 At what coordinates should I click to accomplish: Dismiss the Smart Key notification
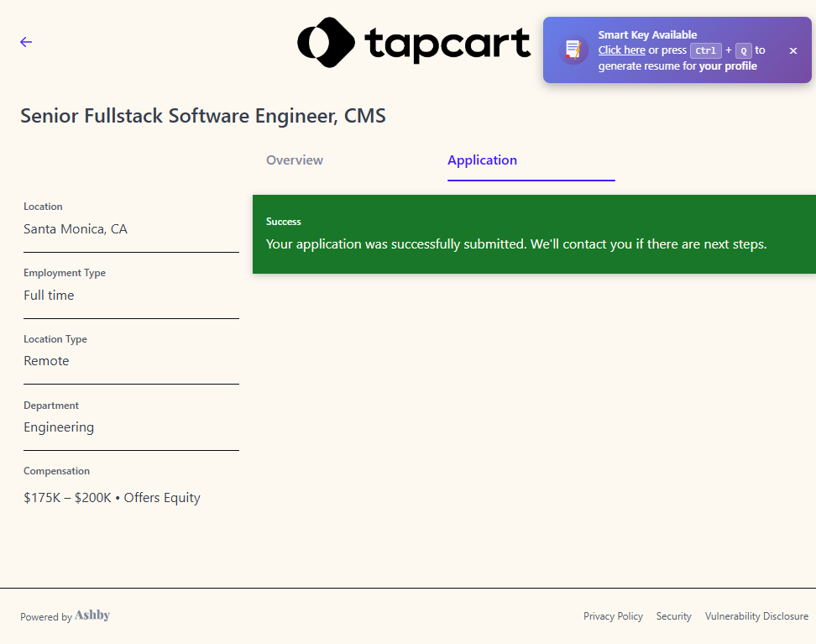(792, 50)
